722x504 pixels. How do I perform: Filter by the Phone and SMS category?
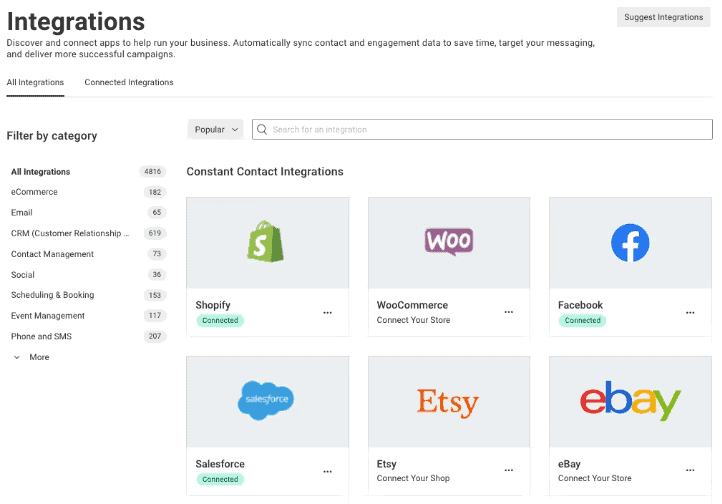point(41,337)
